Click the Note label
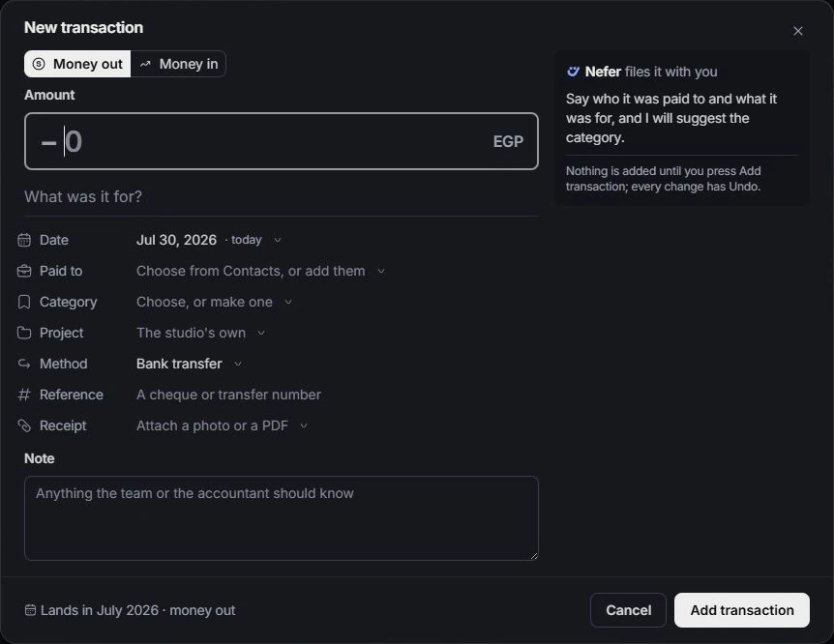 40,458
